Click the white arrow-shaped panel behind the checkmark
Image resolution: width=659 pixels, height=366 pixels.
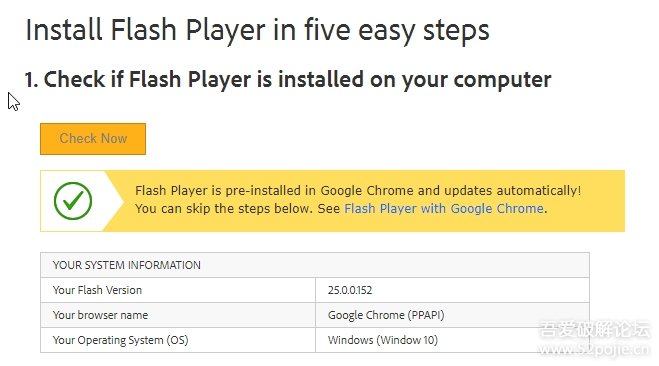pos(82,201)
